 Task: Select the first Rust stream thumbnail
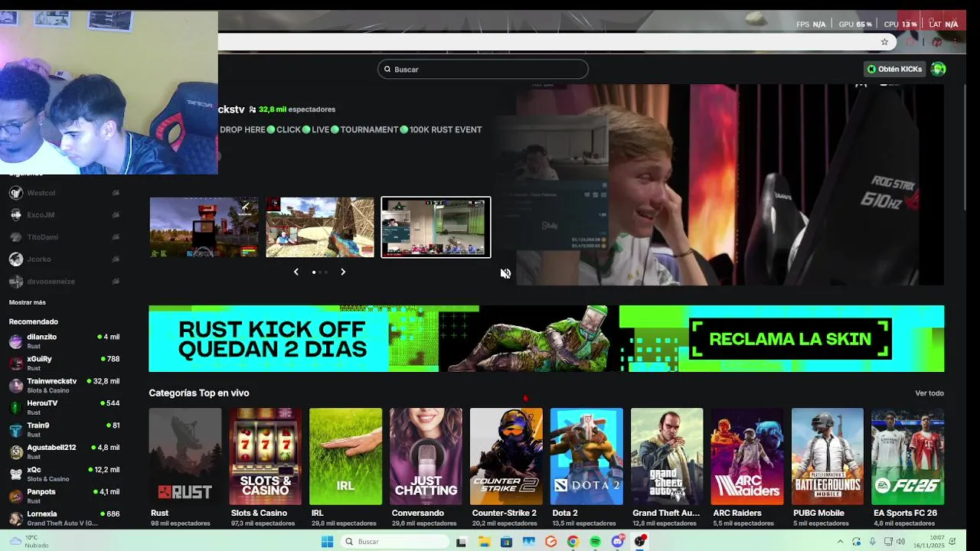[x=204, y=227]
